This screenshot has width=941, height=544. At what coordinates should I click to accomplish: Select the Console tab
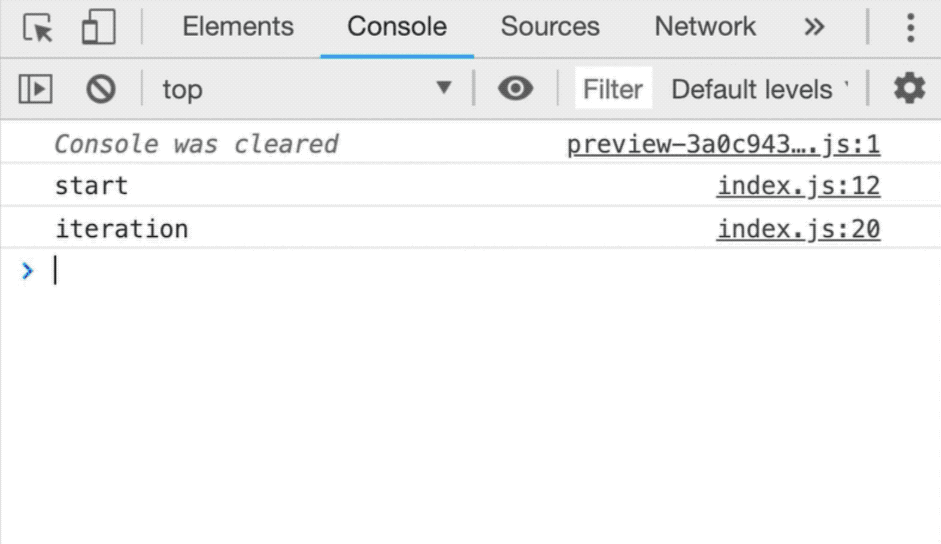397,27
